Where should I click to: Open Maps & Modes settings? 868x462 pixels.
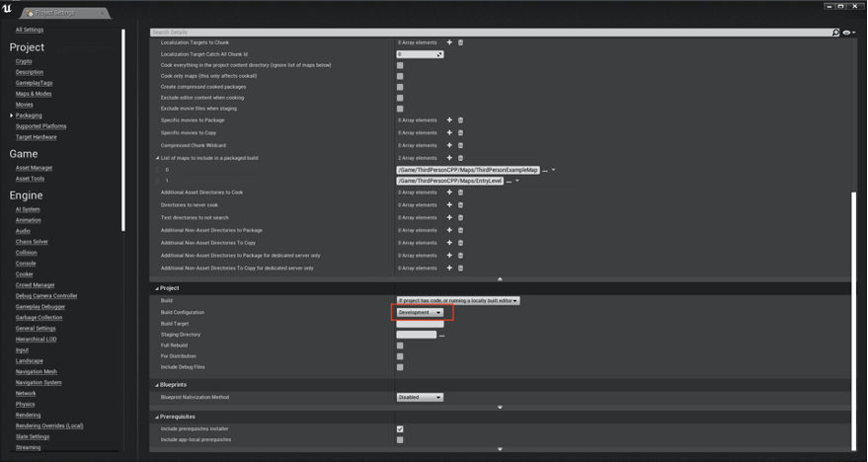[x=34, y=94]
